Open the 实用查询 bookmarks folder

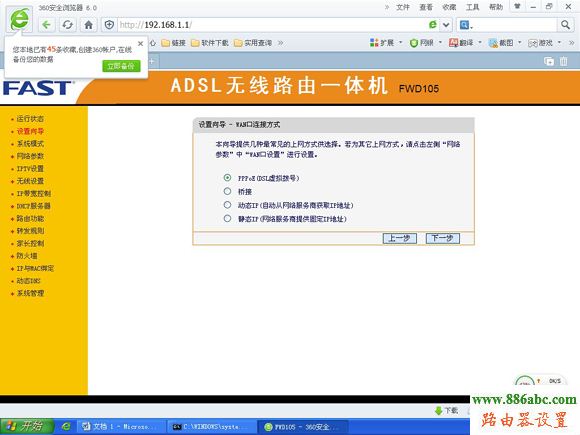pos(253,43)
